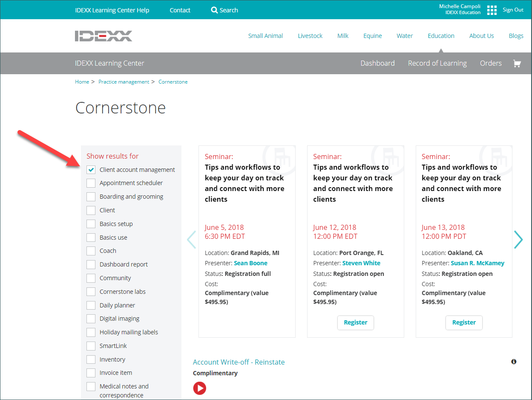This screenshot has height=400, width=532.
Task: Check the Boarding and grooming filter
Action: pos(91,197)
